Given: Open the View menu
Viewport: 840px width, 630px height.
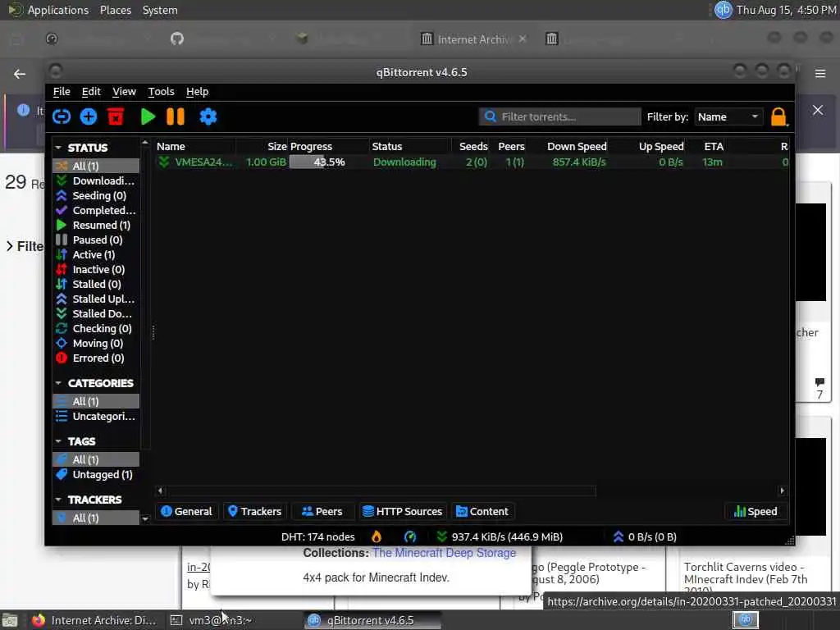Looking at the screenshot, I should click(x=125, y=92).
